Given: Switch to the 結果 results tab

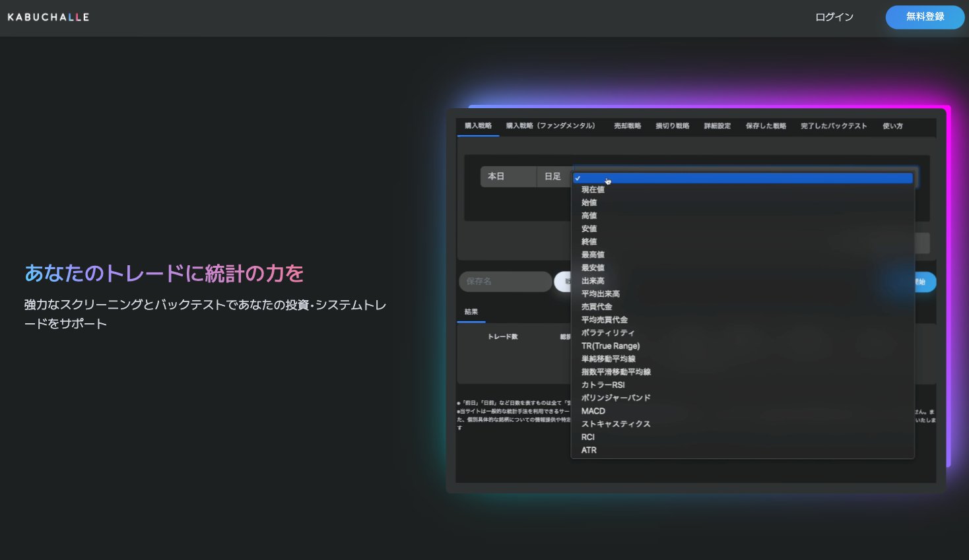Looking at the screenshot, I should 471,312.
